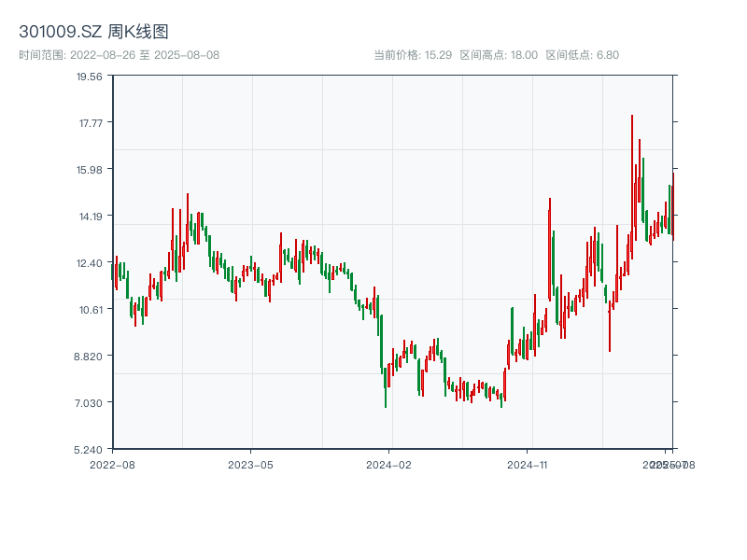Click the x-axis label 2024-11
The image size is (747, 560).
527,465
